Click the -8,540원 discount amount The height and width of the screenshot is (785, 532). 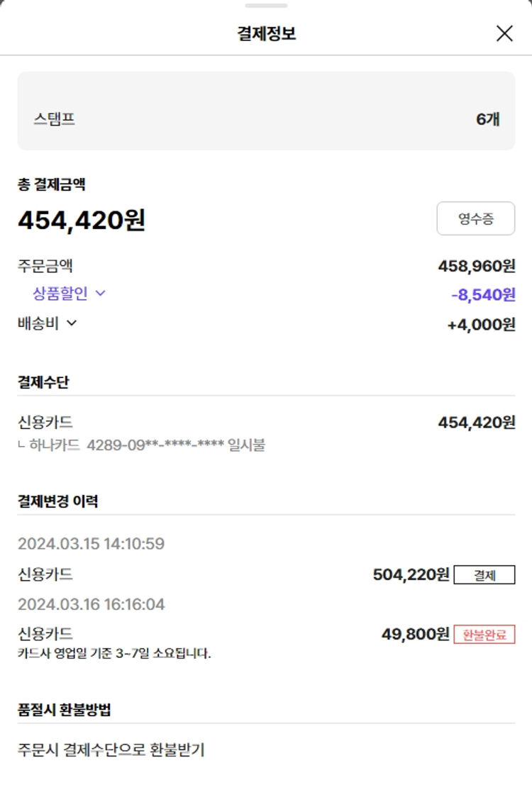coord(482,295)
